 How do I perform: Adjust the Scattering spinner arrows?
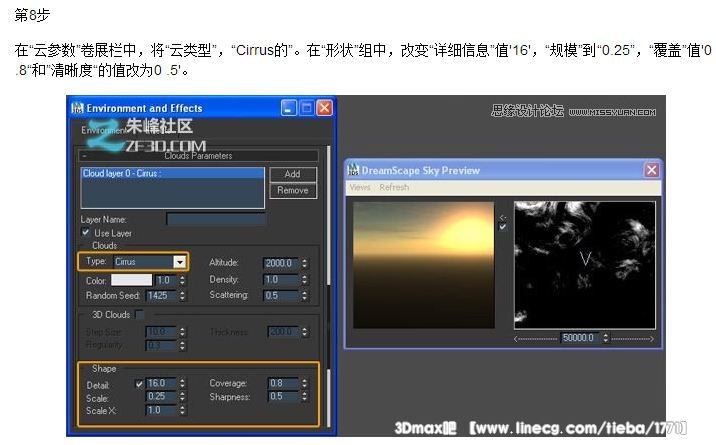pyautogui.click(x=304, y=296)
